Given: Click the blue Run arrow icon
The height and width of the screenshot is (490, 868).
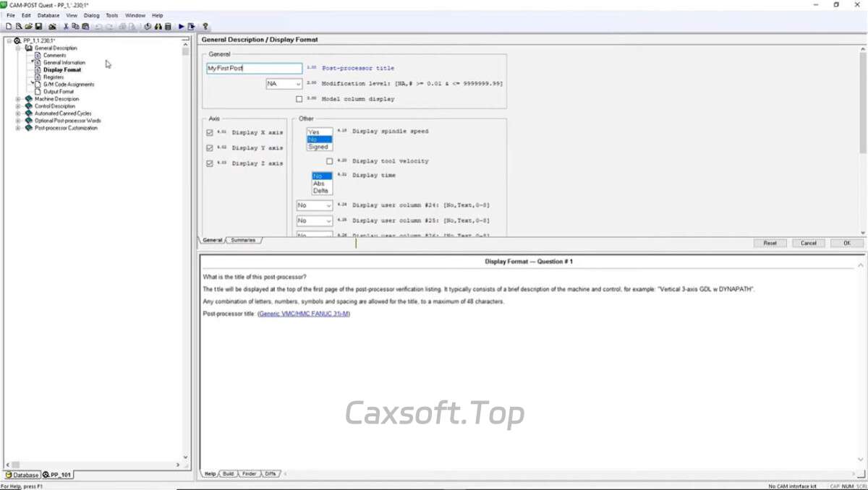Looking at the screenshot, I should coord(182,27).
